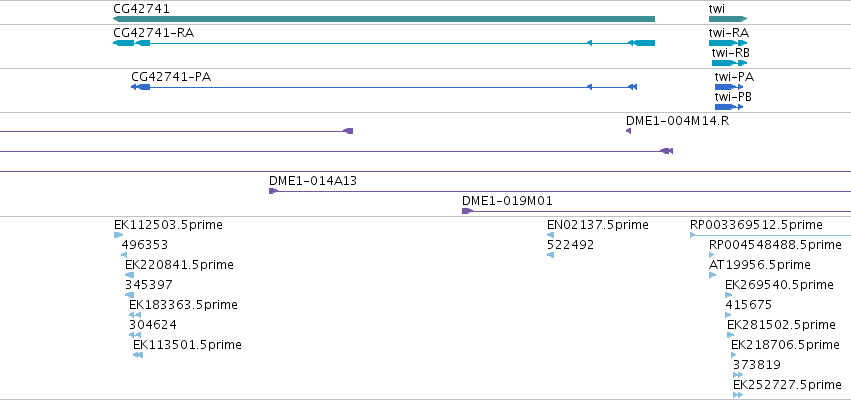
Task: Select the twi-PA CDS glyph
Action: (729, 87)
